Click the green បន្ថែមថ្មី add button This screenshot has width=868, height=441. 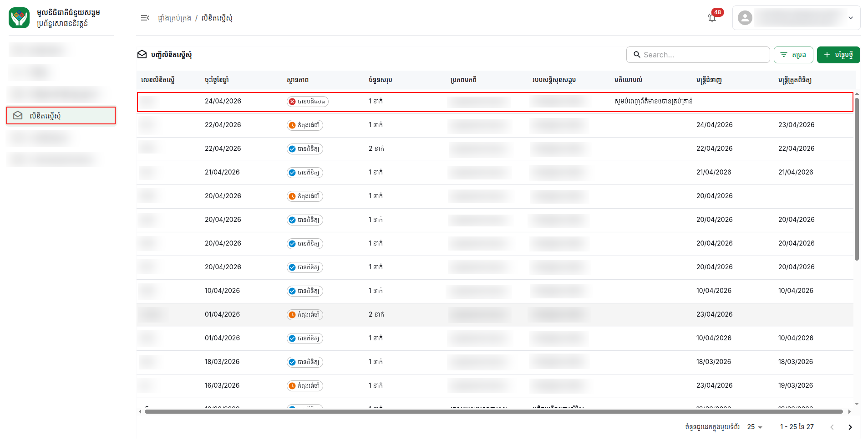838,55
